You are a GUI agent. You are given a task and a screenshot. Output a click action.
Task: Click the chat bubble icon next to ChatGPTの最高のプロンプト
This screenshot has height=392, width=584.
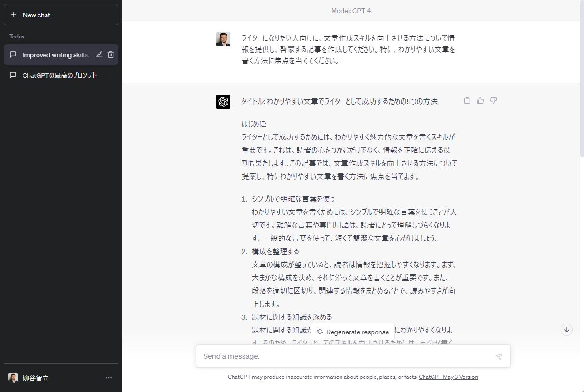[14, 75]
